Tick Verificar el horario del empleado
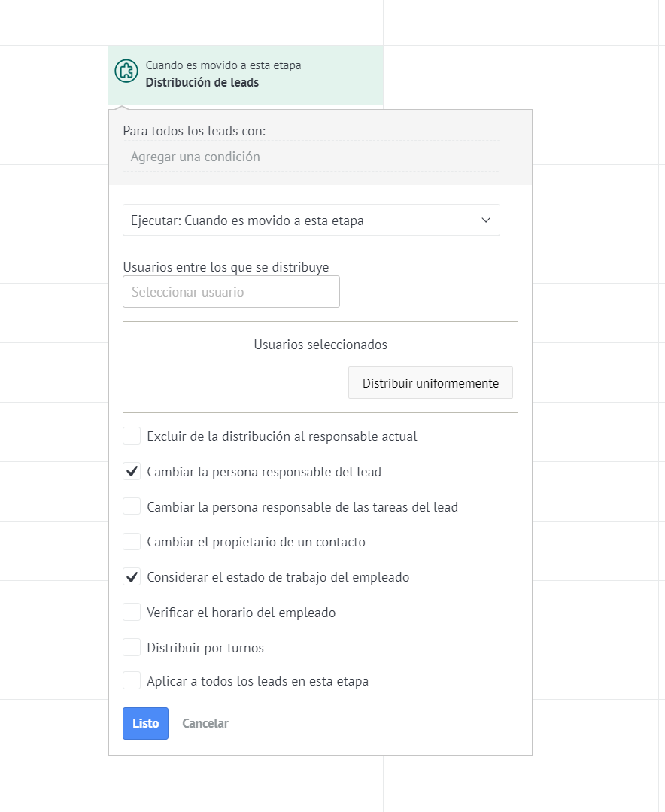 pos(132,613)
